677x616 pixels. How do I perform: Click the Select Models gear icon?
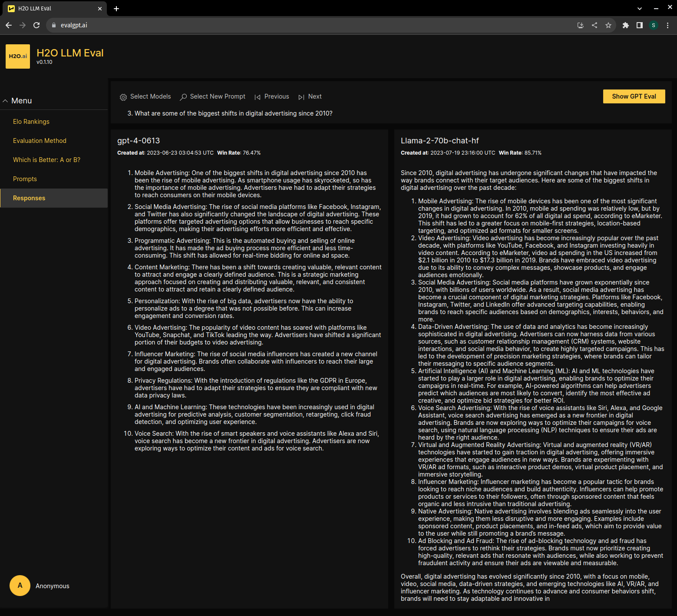click(123, 97)
